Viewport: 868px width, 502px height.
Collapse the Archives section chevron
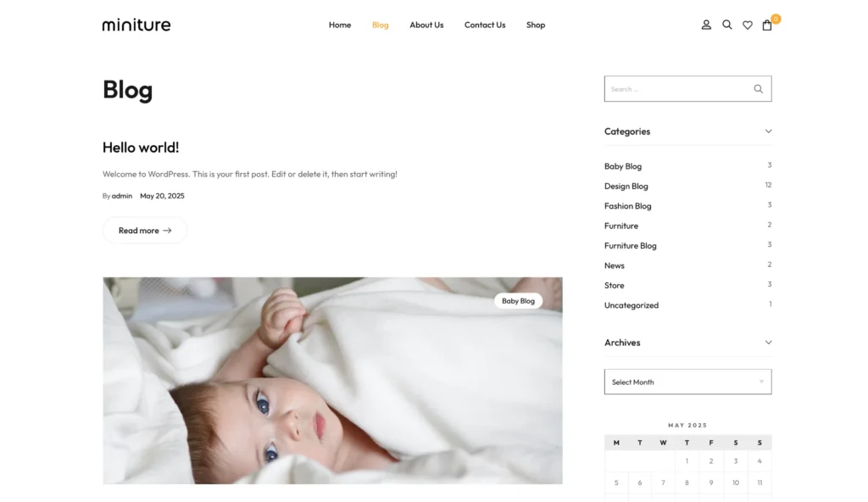coord(768,343)
